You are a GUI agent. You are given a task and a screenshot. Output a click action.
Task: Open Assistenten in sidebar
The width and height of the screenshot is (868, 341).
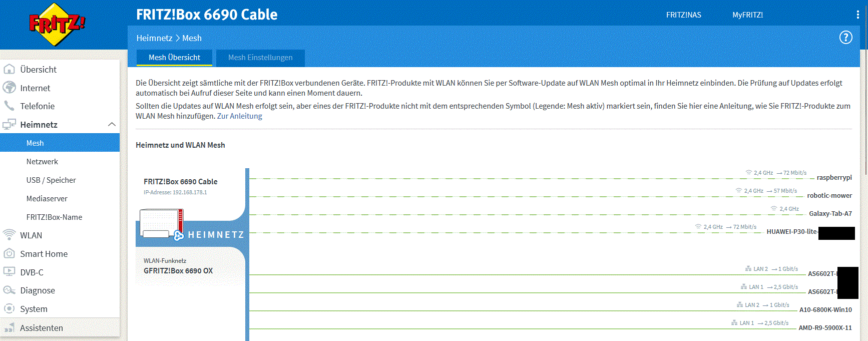click(60, 328)
